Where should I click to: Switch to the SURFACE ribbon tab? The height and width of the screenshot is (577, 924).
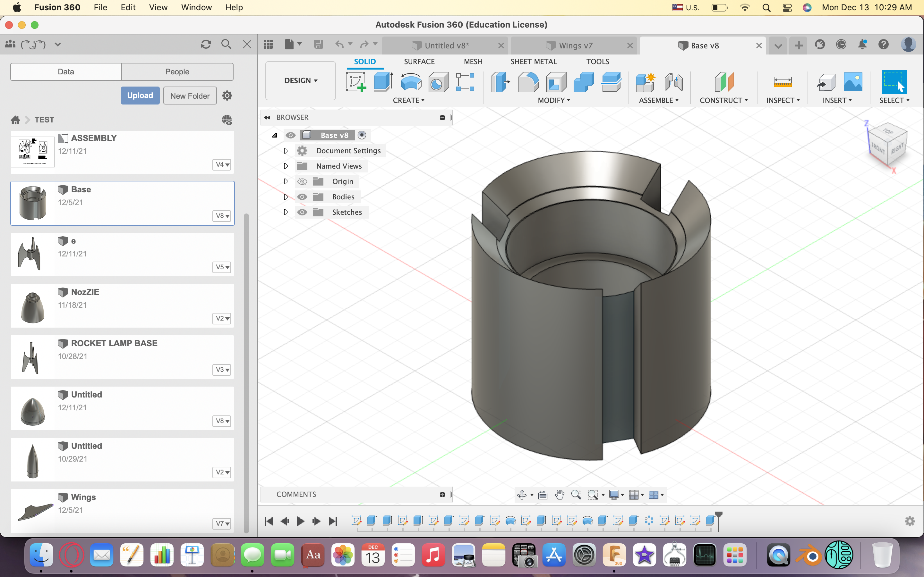point(419,62)
